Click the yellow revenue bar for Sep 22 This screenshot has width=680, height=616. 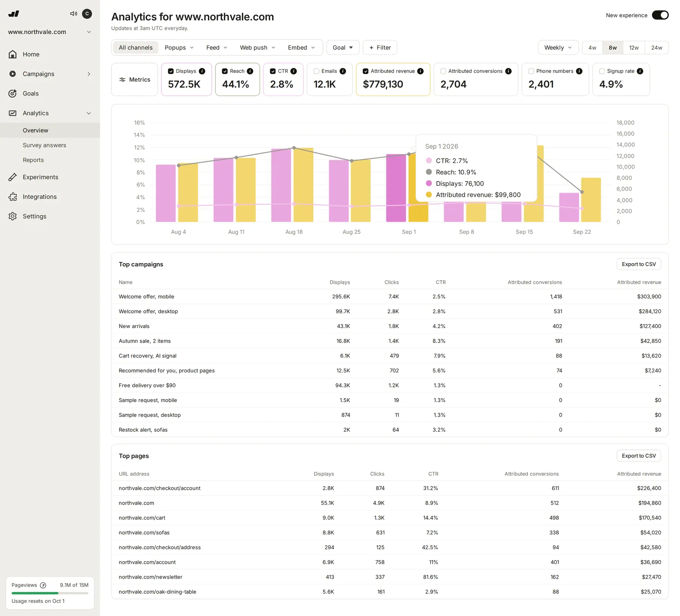591,200
